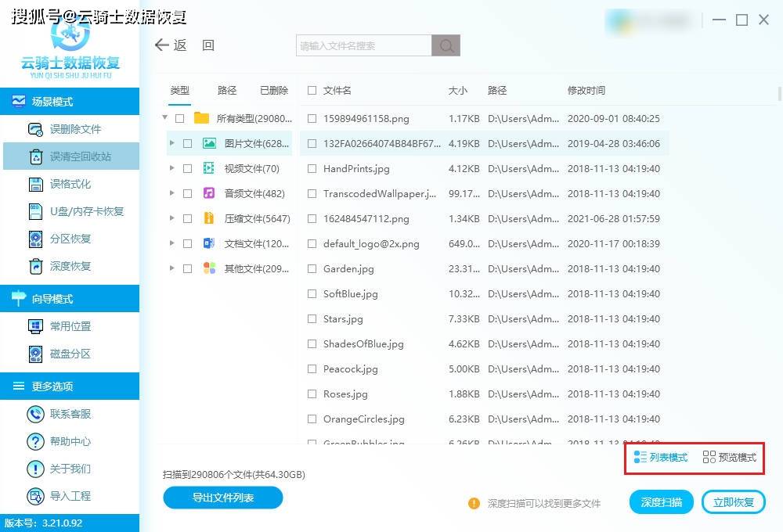Switch to the 路径 tab
This screenshot has height=532, width=783.
tap(227, 90)
